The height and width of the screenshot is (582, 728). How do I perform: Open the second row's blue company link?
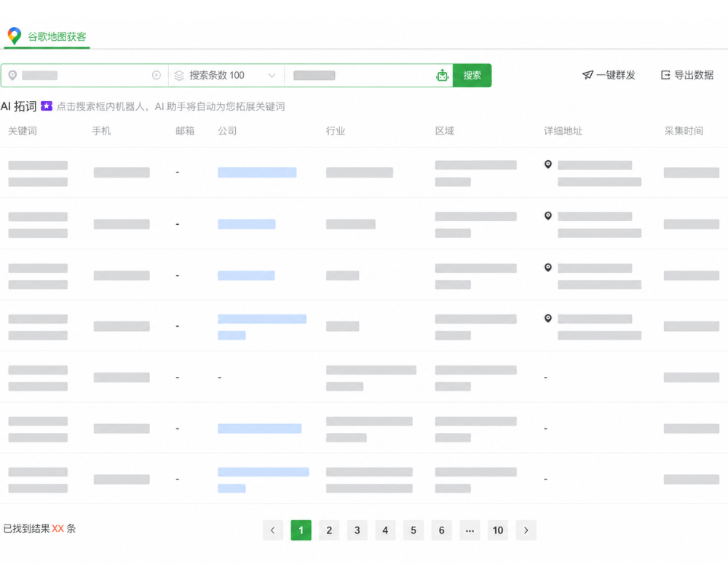(247, 224)
